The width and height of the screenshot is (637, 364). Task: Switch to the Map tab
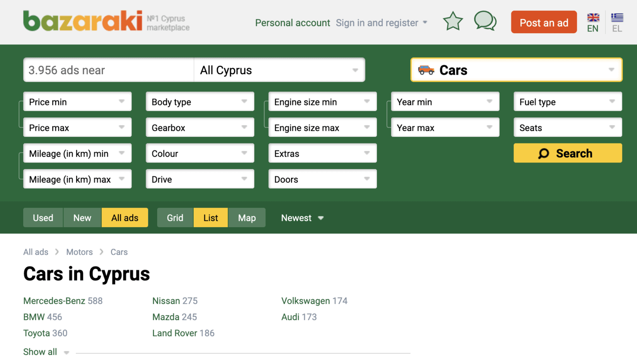click(x=247, y=217)
